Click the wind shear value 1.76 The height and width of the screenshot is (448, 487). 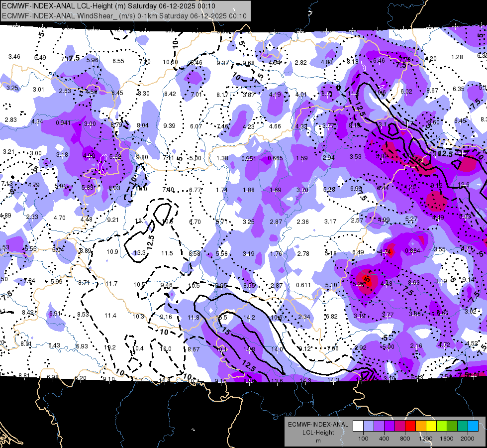(276, 254)
